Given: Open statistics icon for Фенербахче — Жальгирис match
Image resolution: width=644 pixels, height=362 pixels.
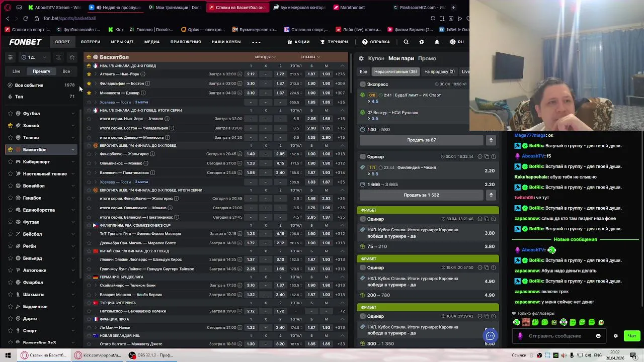Looking at the screenshot, I should point(239,154).
